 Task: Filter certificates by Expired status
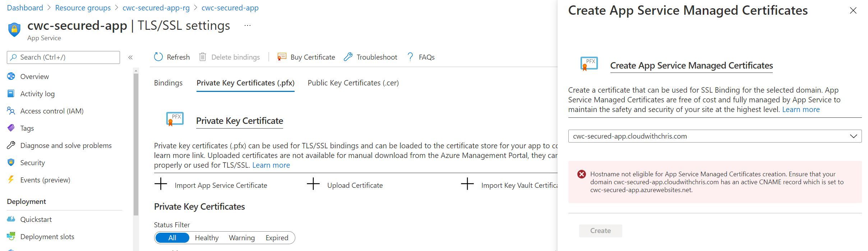pyautogui.click(x=277, y=237)
